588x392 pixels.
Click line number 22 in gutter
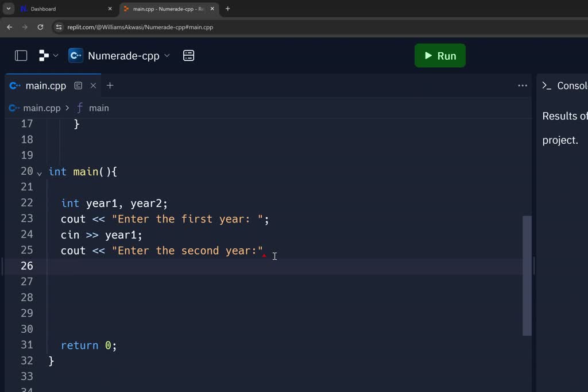coord(26,203)
